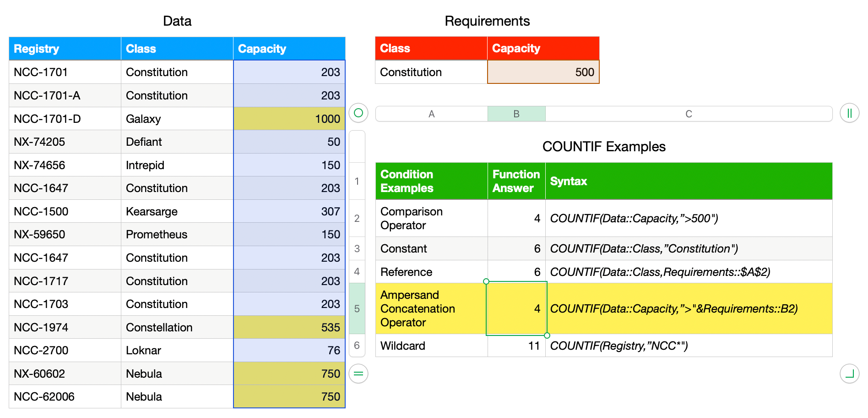
Task: Click the add-column handle right of column C
Action: click(x=849, y=113)
